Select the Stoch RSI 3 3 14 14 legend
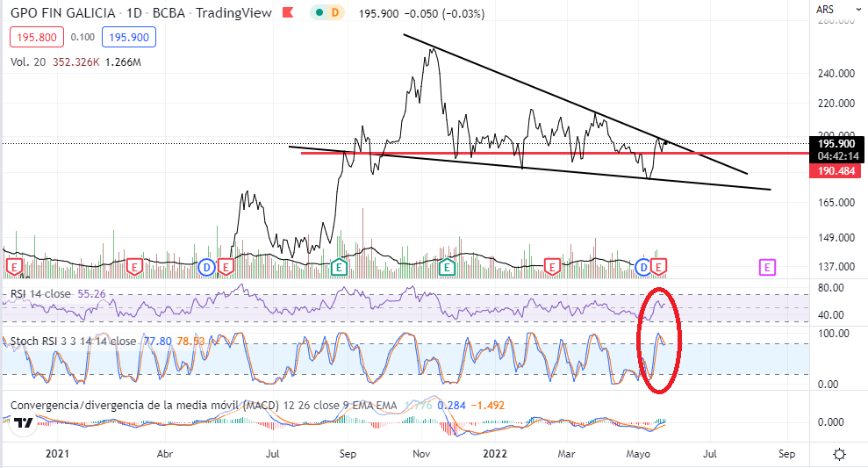Image resolution: width=868 pixels, height=468 pixels. point(73,342)
